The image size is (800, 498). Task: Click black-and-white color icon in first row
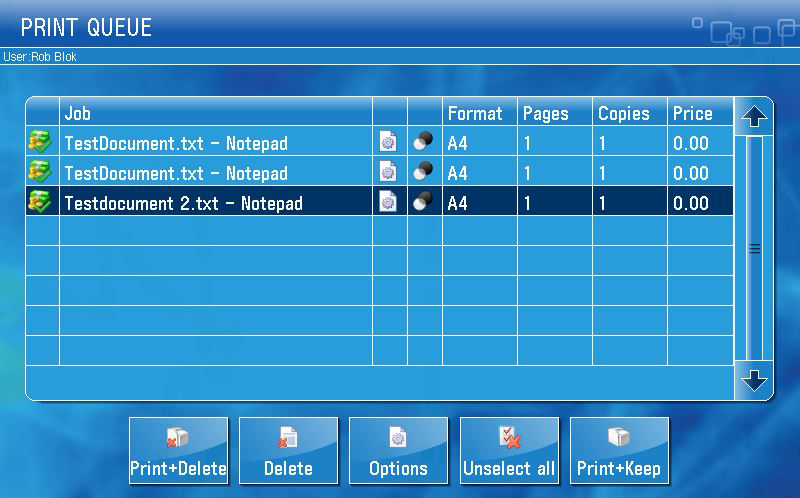[423, 143]
